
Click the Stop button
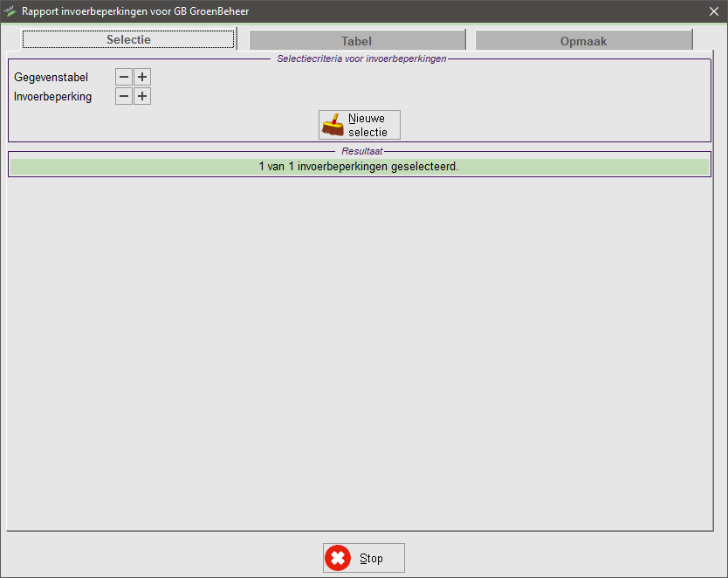364,558
